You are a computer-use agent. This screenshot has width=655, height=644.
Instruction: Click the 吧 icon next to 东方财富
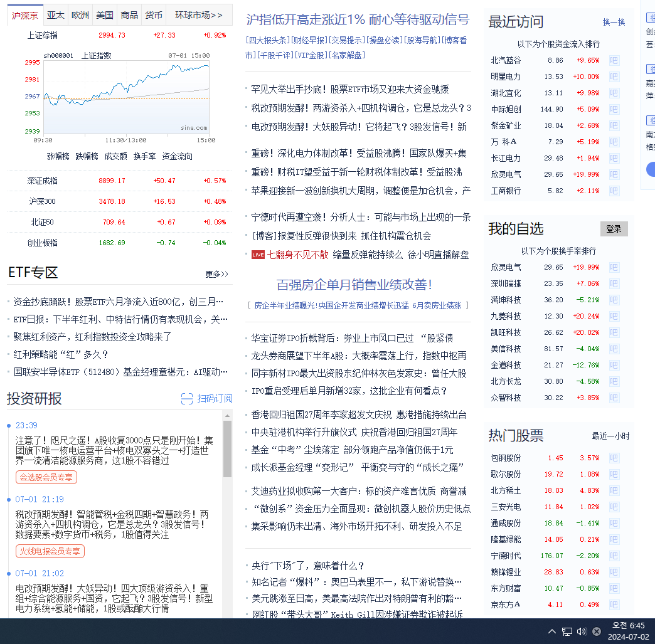pos(614,588)
